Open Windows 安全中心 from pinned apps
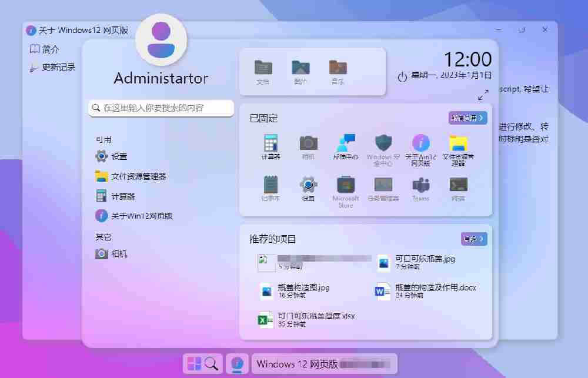This screenshot has height=378, width=588. pyautogui.click(x=383, y=143)
